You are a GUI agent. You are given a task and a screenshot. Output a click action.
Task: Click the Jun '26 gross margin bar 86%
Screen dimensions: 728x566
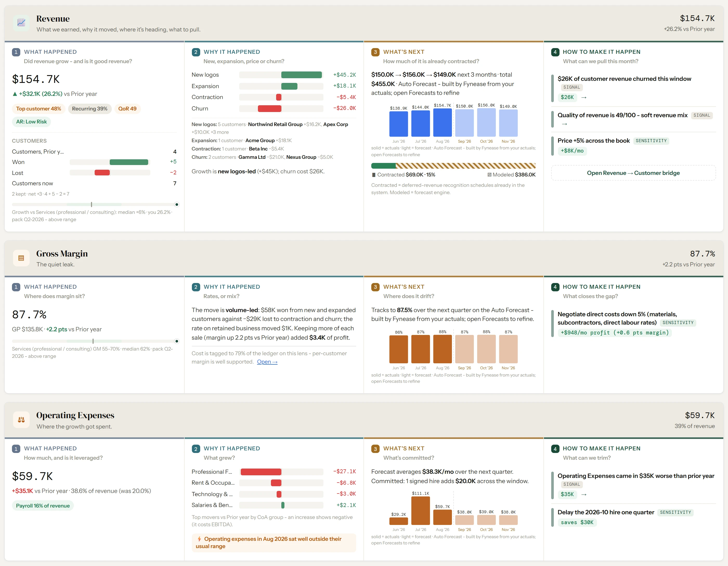[x=398, y=349]
